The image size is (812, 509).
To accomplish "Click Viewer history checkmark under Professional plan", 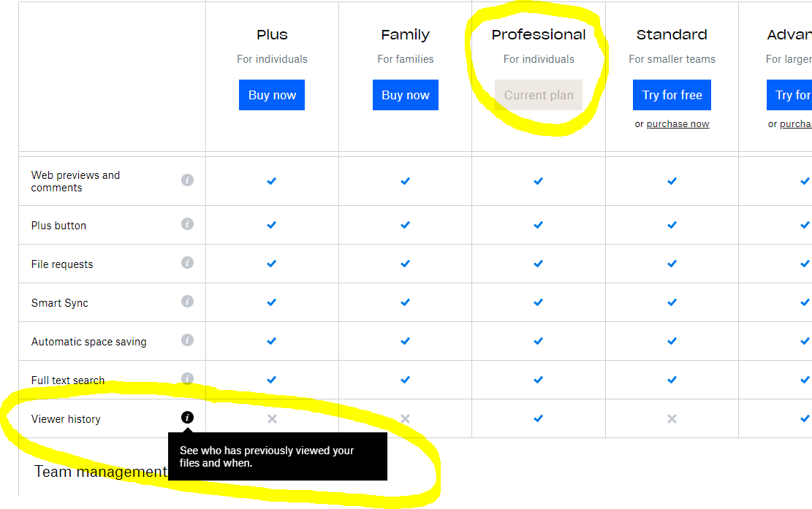I will tap(539, 418).
